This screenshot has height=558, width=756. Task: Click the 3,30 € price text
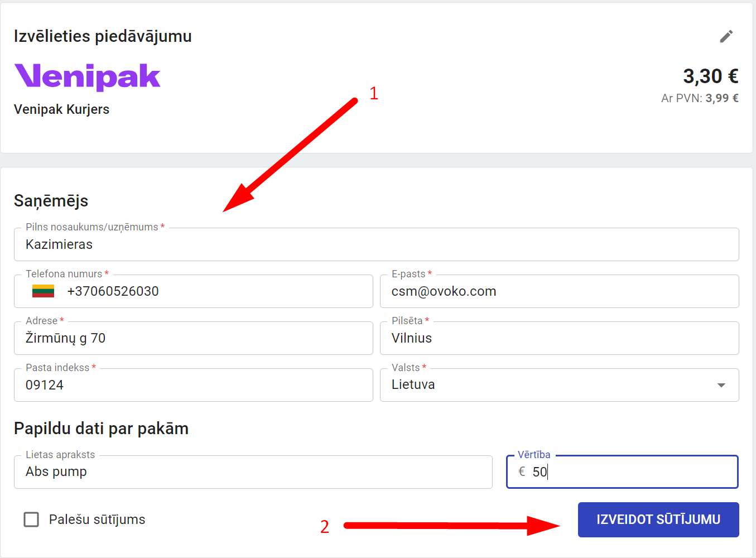point(711,76)
